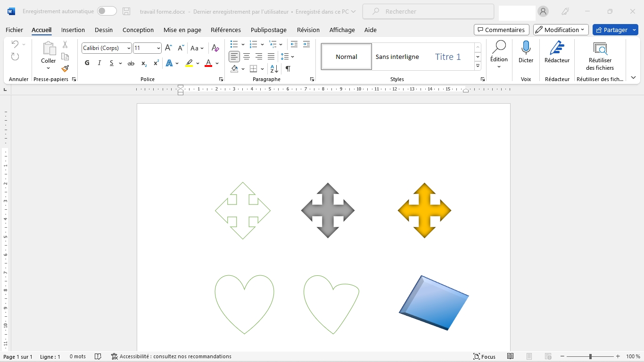The height and width of the screenshot is (362, 644).
Task: Click the Partager button
Action: point(611,30)
